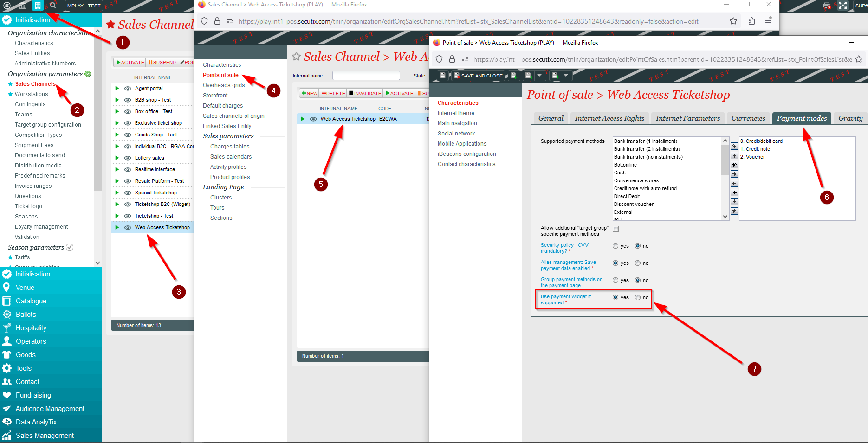Open dropdown arrow next to second save icon
This screenshot has width=868, height=443.
coord(539,76)
